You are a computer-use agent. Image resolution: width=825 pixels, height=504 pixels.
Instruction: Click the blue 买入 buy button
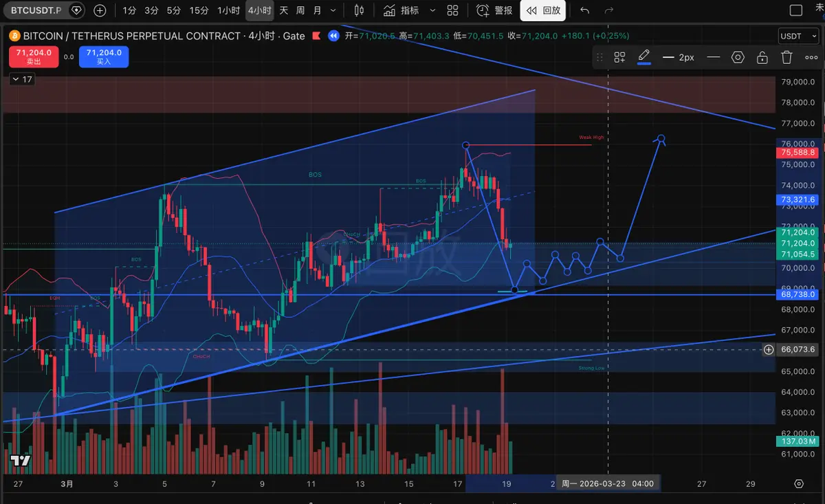[x=104, y=56]
